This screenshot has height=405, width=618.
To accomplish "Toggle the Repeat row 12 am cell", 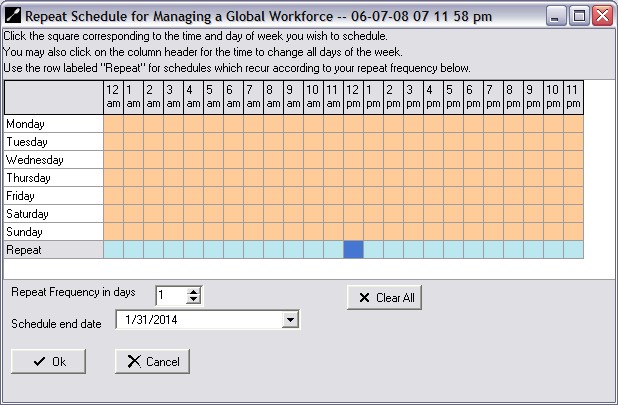I will click(113, 250).
